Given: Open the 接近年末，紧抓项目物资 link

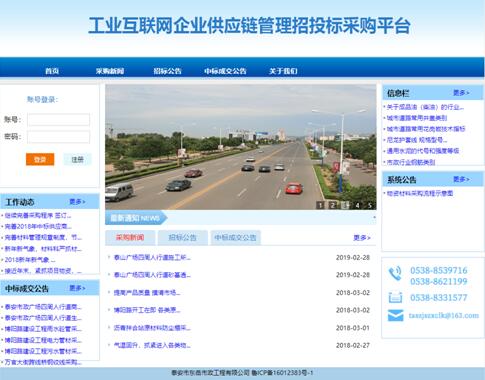Looking at the screenshot, I should (43, 271).
